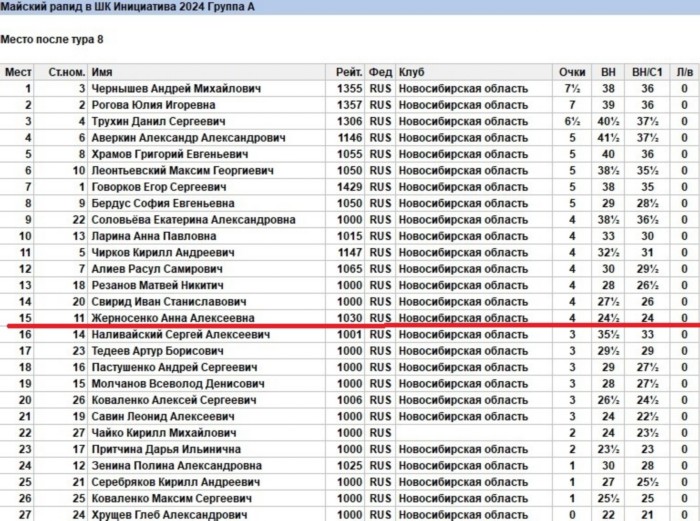Image resolution: width=700 pixels, height=521 pixels.
Task: Click points cell '6½' for Трухин
Action: pyautogui.click(x=572, y=121)
